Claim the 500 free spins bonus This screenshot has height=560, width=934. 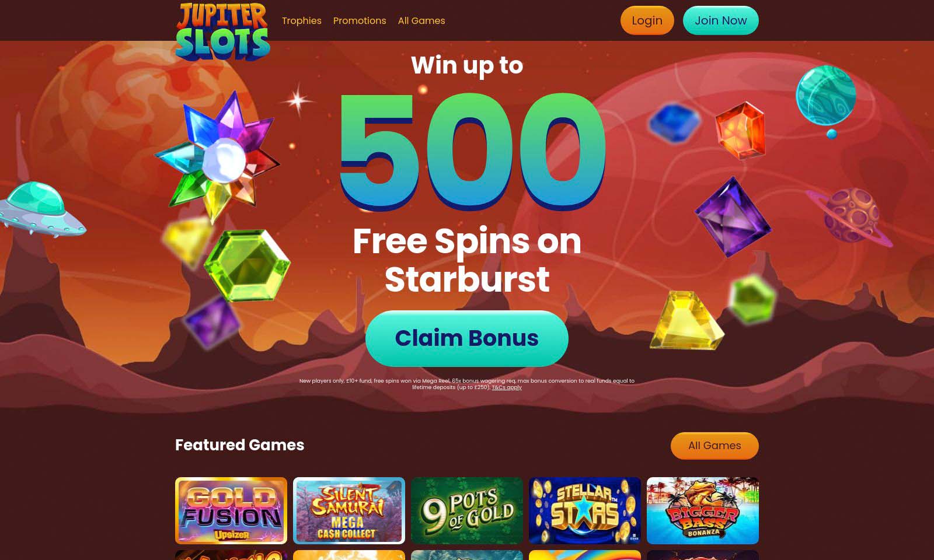coord(467,338)
